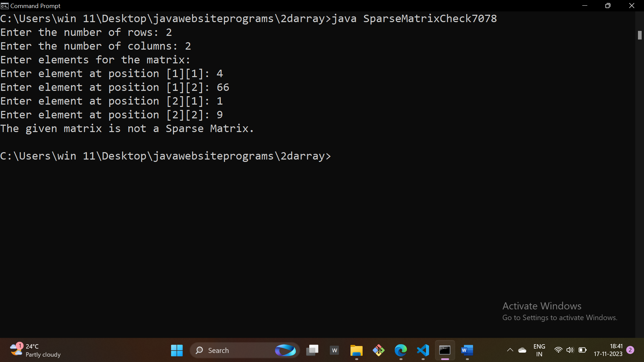Click the battery status tray icon
The width and height of the screenshot is (644, 362).
tap(582, 350)
